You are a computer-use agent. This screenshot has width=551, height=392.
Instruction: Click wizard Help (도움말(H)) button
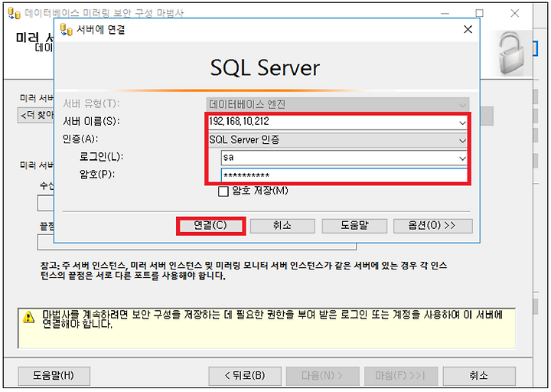[54, 376]
